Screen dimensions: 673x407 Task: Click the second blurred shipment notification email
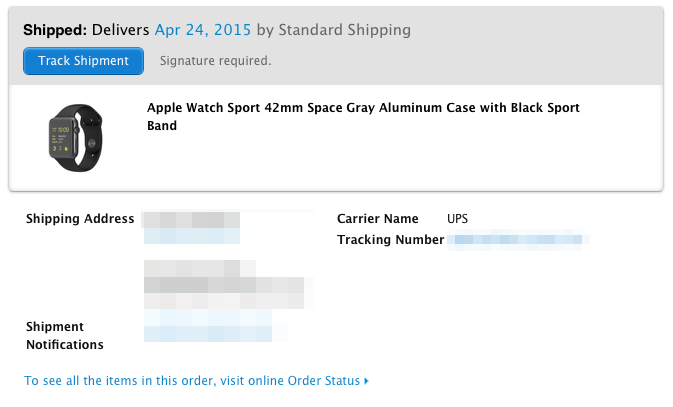pos(208,334)
